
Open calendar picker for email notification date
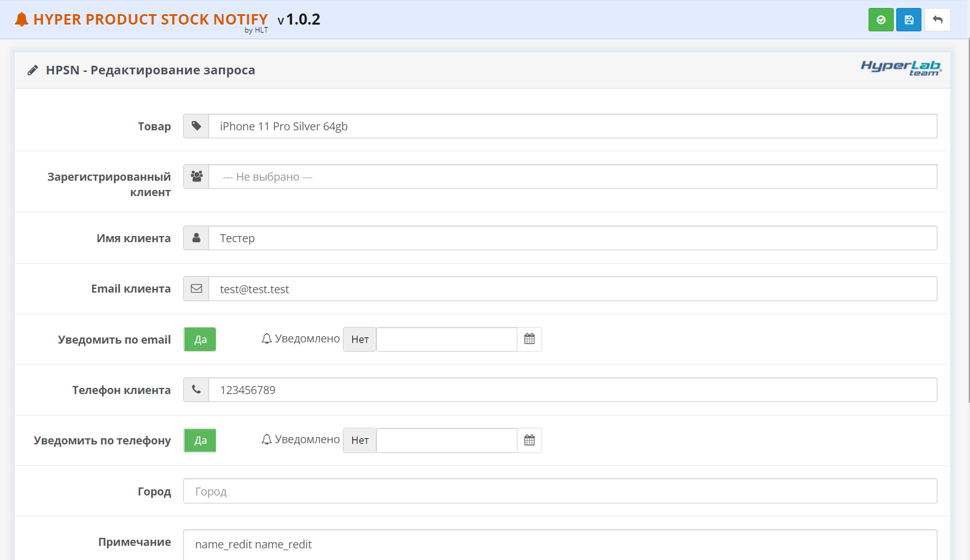[x=529, y=339]
